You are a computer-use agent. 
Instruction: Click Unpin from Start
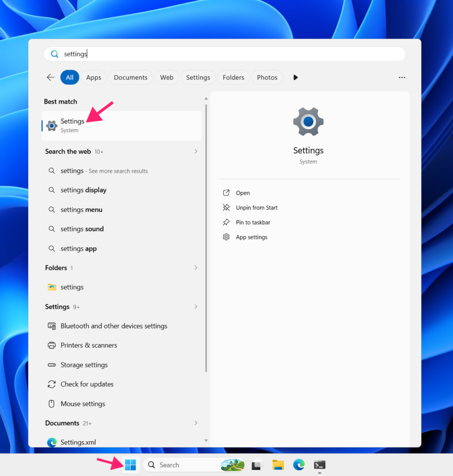pyautogui.click(x=256, y=208)
